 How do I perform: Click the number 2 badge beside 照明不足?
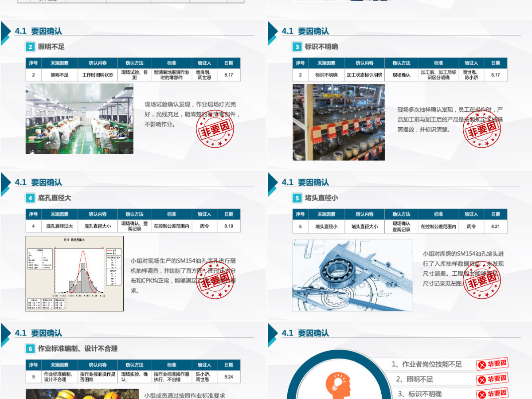30,47
